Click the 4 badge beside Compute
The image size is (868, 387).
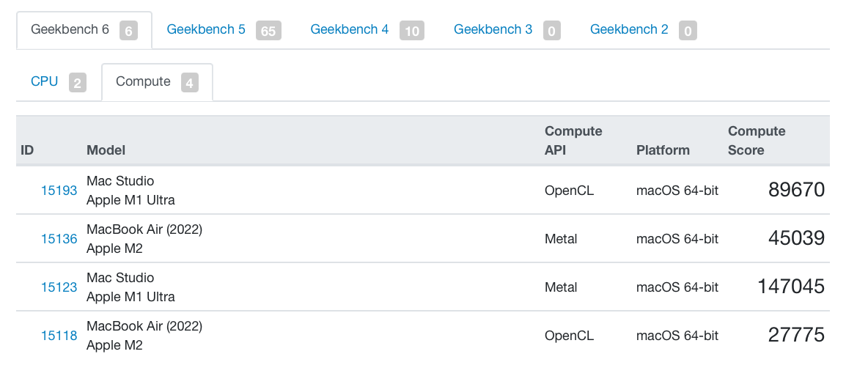click(189, 83)
